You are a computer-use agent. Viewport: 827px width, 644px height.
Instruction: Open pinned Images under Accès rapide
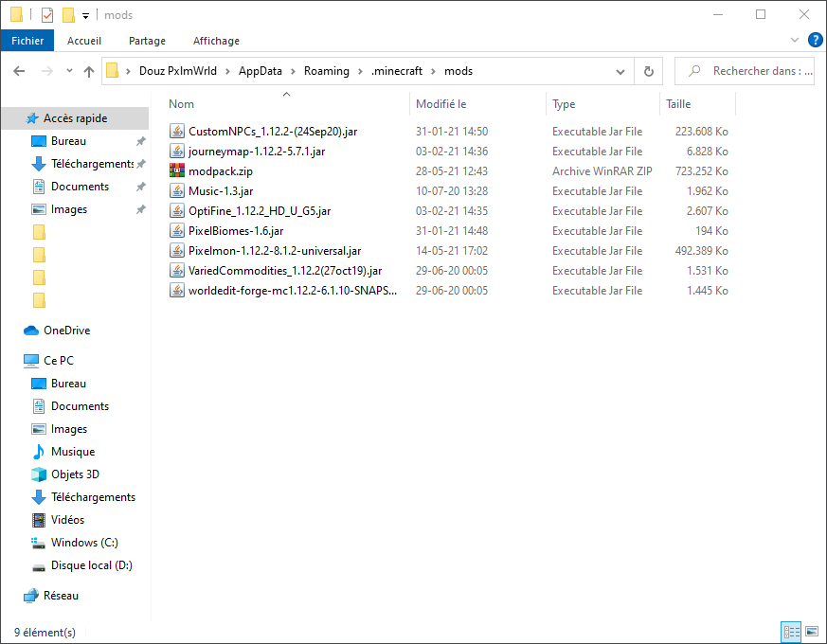[x=59, y=209]
